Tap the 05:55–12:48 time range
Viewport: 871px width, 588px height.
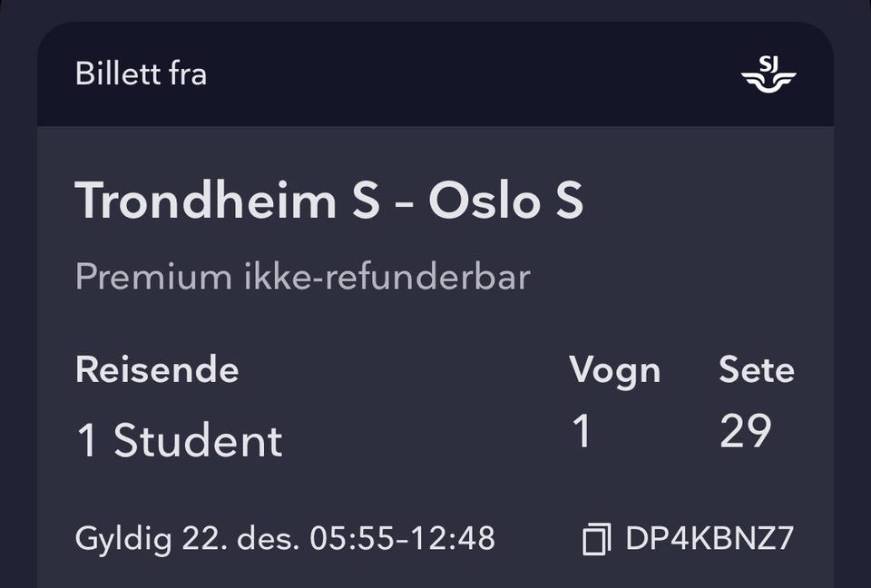(x=402, y=538)
